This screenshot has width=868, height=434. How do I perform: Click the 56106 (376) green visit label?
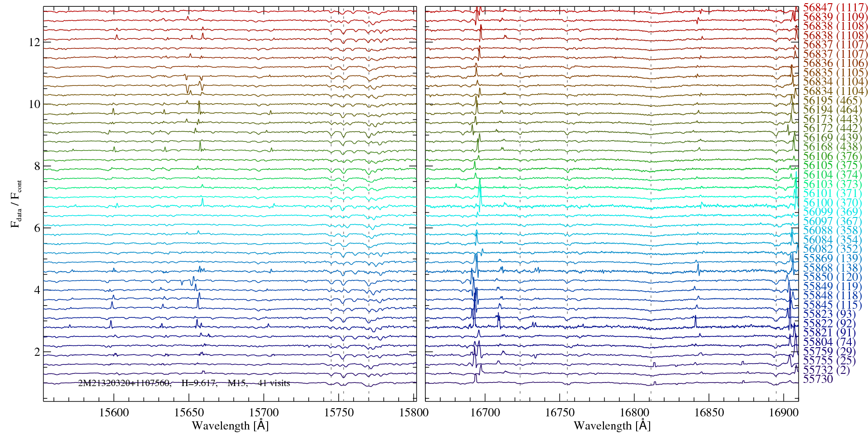coord(832,156)
